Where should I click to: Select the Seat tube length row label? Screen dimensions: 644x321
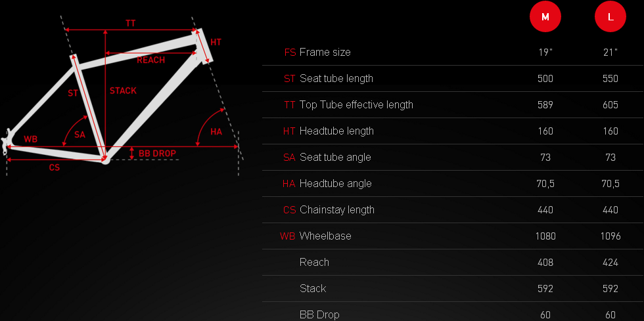click(x=336, y=78)
